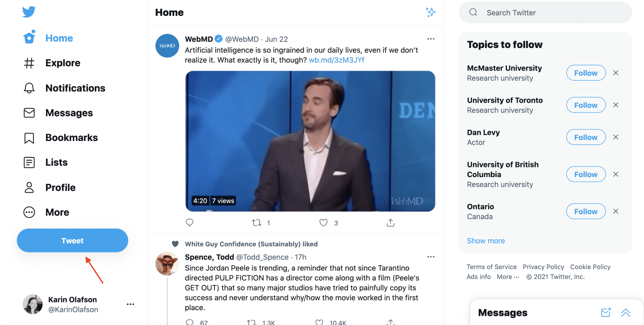
Task: Compose new message in Messages drawer
Action: point(606,312)
